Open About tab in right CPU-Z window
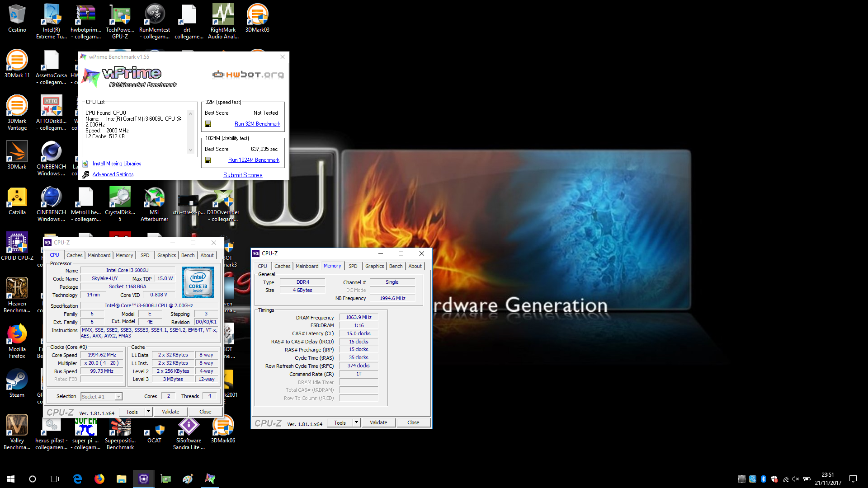Viewport: 868px width, 488px height. pyautogui.click(x=415, y=266)
